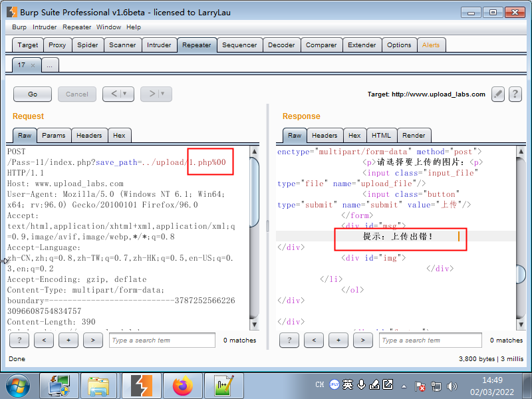Select the response HTML tab
Image resolution: width=532 pixels, height=399 pixels.
pyautogui.click(x=381, y=136)
